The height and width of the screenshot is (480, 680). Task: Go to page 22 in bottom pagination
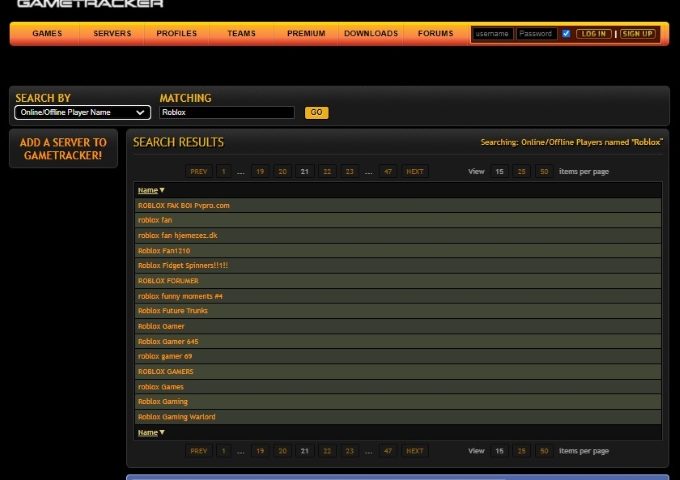(327, 451)
